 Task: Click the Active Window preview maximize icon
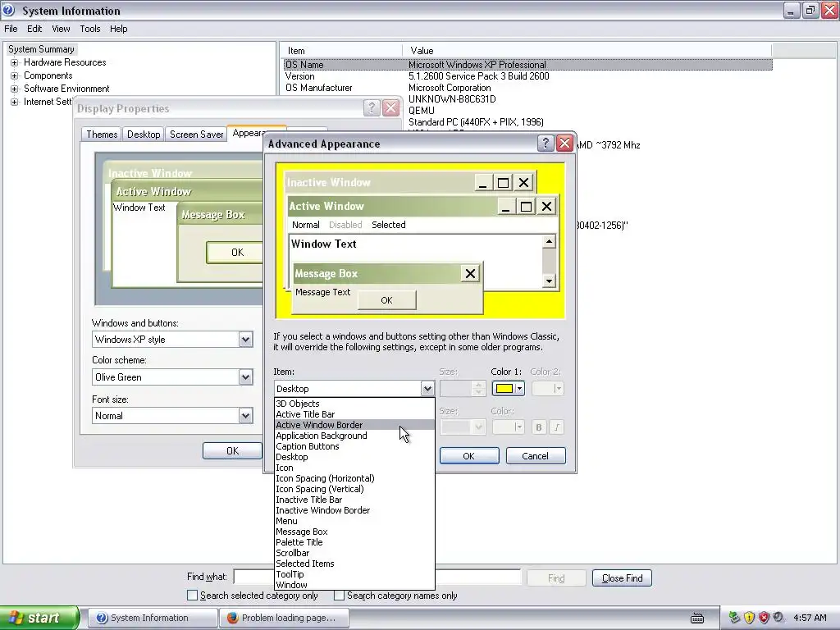pyautogui.click(x=526, y=206)
